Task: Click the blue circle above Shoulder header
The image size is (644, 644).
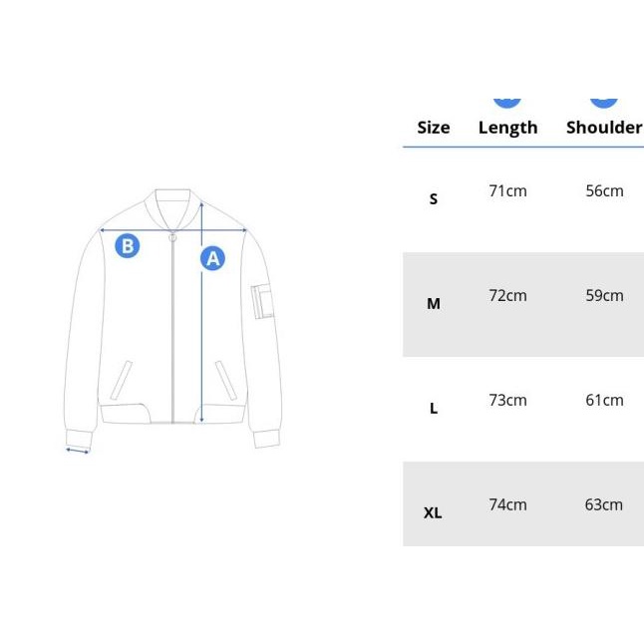Action: click(x=604, y=98)
